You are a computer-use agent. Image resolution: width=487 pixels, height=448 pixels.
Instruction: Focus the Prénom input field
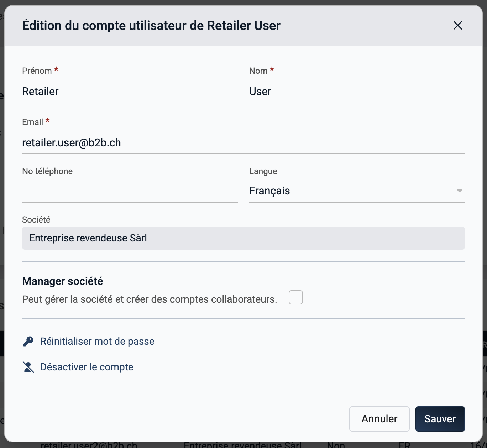click(130, 92)
